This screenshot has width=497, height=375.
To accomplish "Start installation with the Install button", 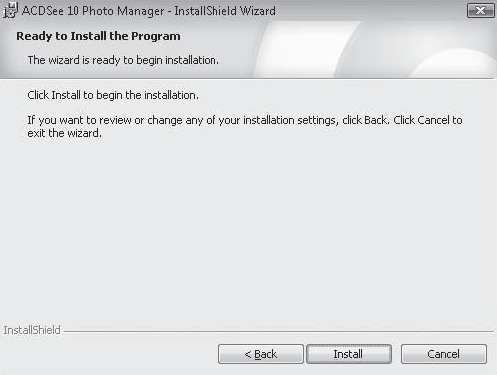I will [x=349, y=354].
